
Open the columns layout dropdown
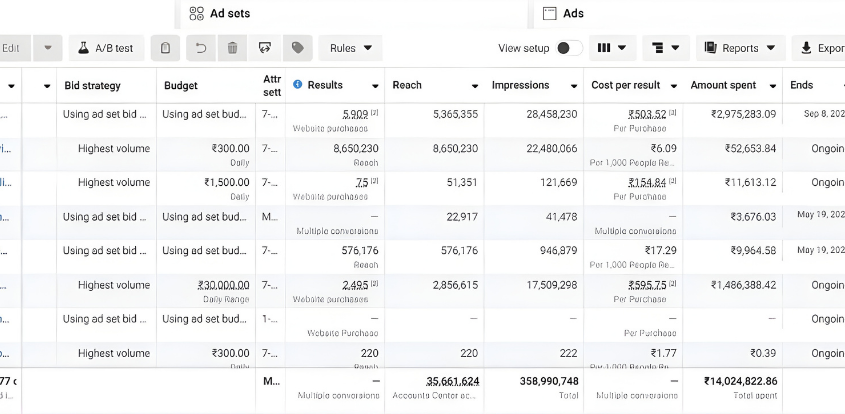pyautogui.click(x=612, y=48)
